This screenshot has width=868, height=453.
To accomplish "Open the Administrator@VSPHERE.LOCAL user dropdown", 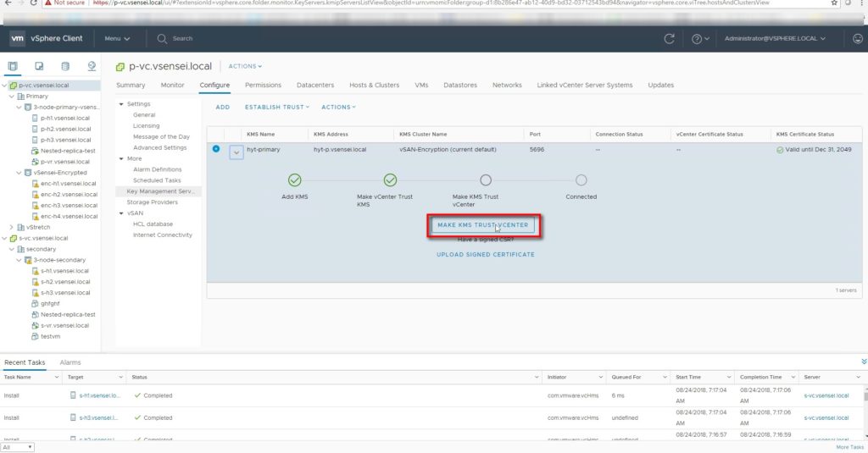I will (x=774, y=39).
